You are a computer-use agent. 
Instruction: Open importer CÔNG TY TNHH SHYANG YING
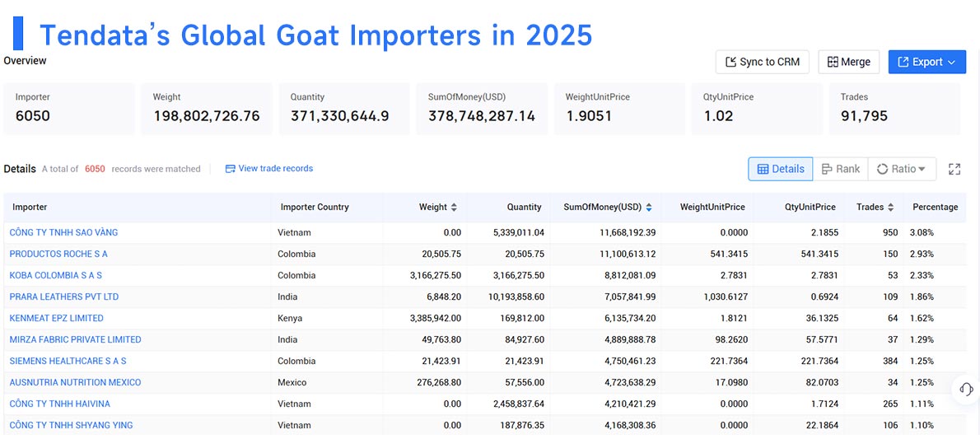coord(71,425)
